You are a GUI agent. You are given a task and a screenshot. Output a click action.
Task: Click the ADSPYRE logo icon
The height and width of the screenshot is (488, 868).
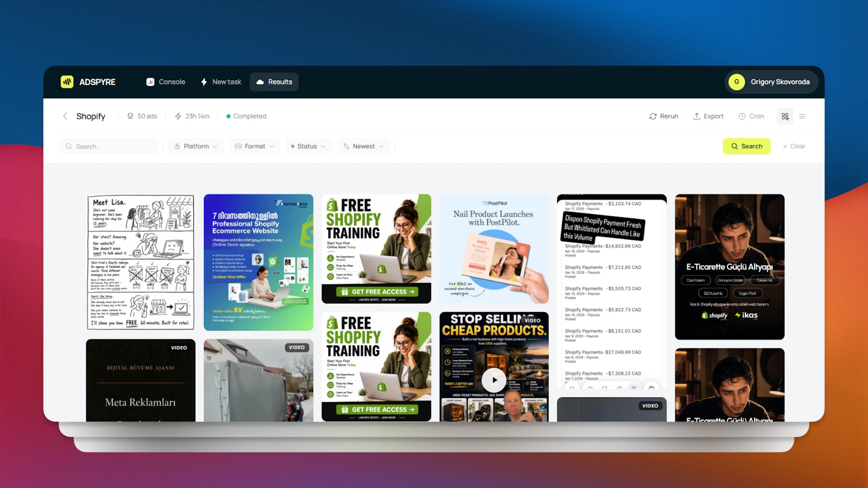(x=67, y=82)
